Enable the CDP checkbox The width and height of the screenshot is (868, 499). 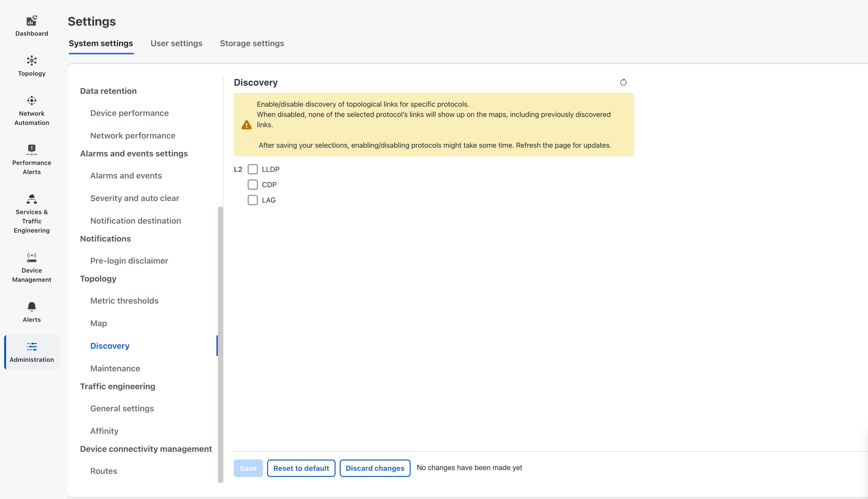coord(253,185)
